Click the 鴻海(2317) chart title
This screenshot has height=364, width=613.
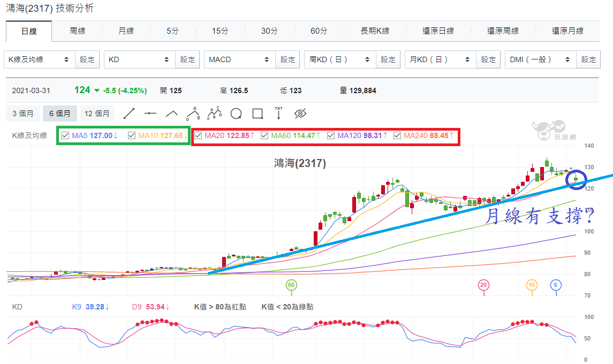pyautogui.click(x=300, y=163)
